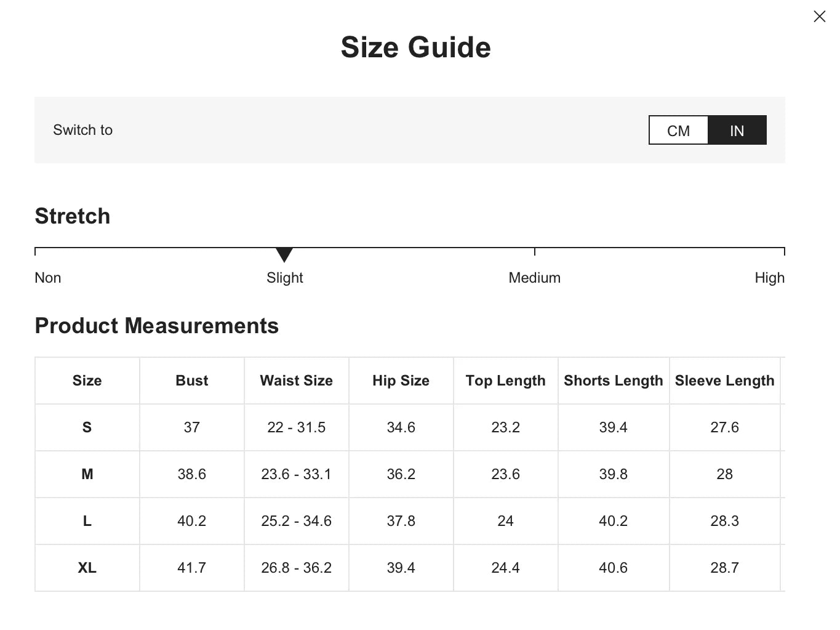Click the High stretch label
Viewport: 840px width, 630px height.
click(x=769, y=278)
